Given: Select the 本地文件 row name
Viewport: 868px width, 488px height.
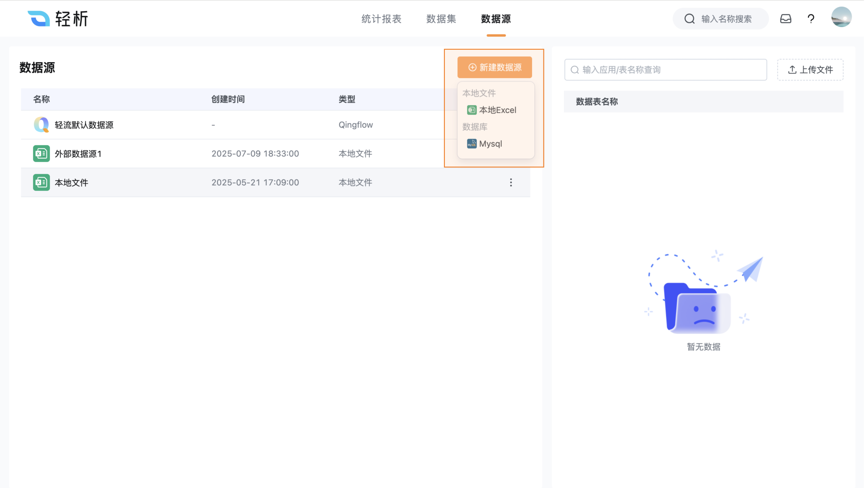Looking at the screenshot, I should click(71, 183).
